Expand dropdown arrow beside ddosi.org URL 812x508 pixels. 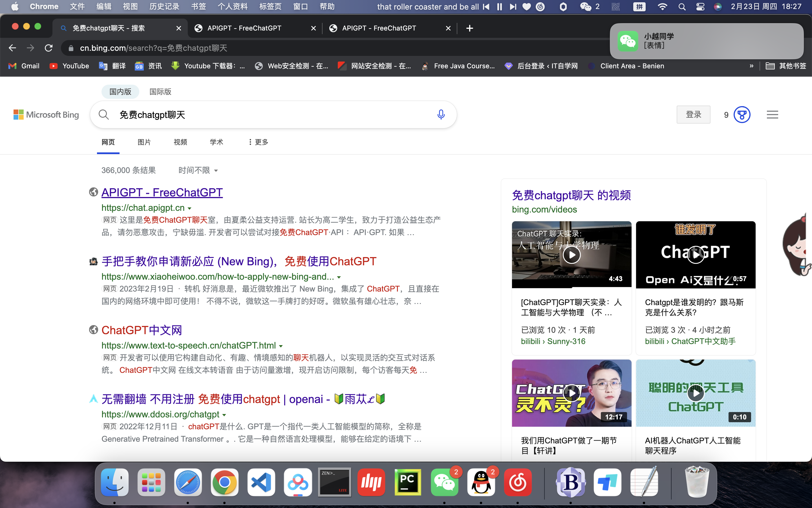[224, 415]
